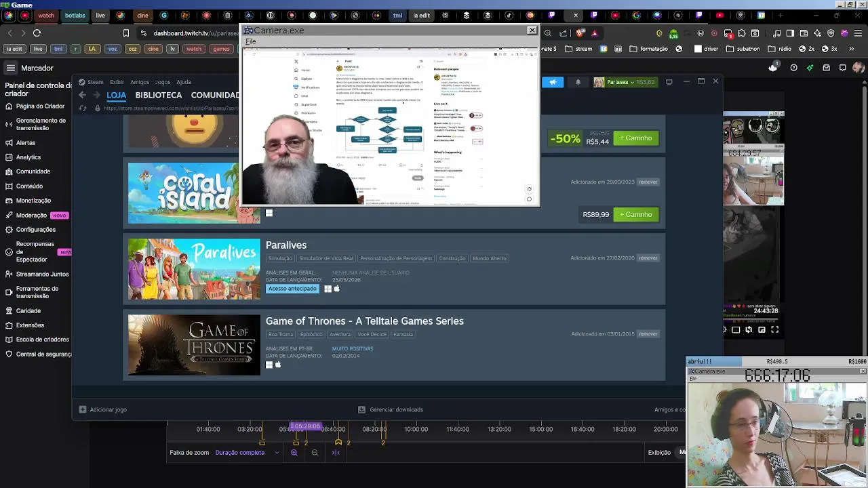
Task: Open the music note media control icon
Action: [x=778, y=33]
